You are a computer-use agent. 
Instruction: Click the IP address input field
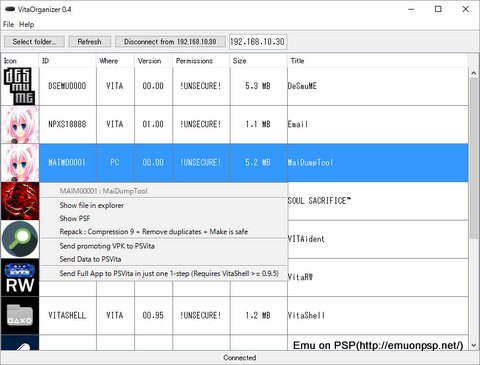tap(258, 42)
